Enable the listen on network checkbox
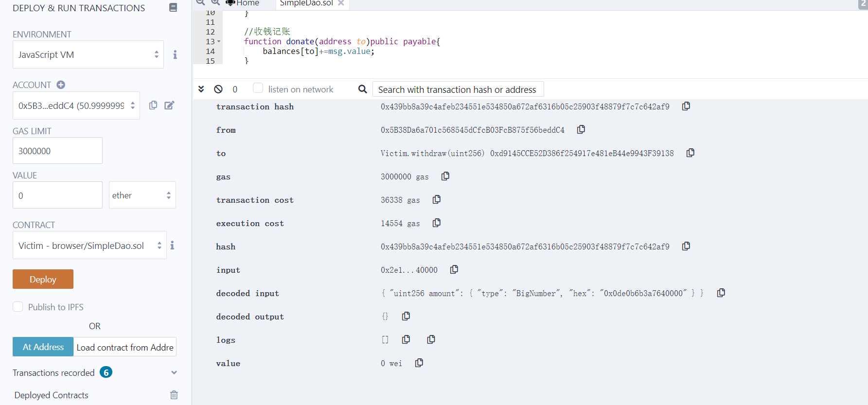 coord(258,88)
